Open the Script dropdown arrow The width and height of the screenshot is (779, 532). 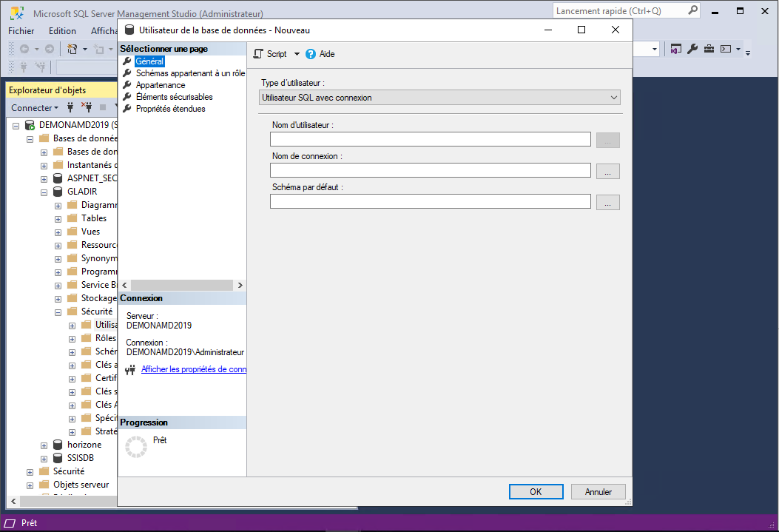pyautogui.click(x=297, y=54)
